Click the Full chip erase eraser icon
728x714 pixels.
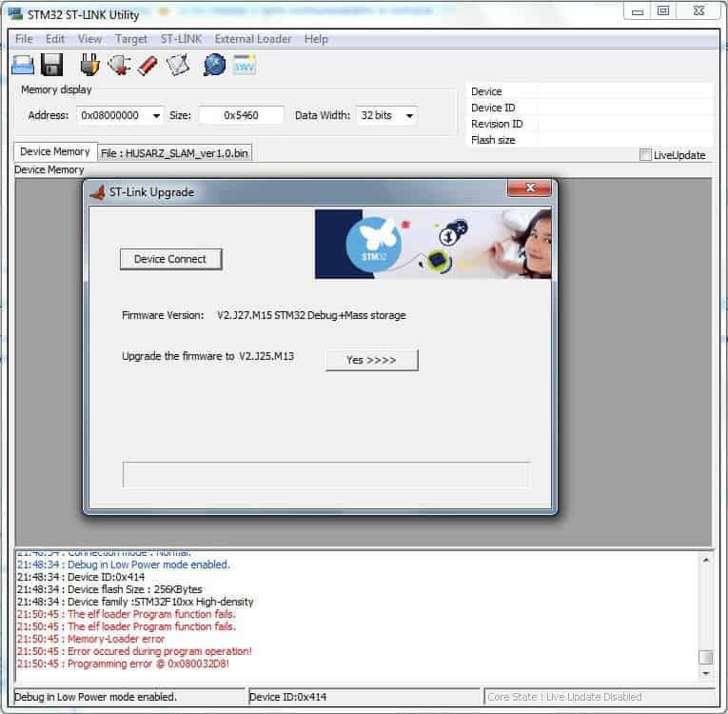[148, 65]
